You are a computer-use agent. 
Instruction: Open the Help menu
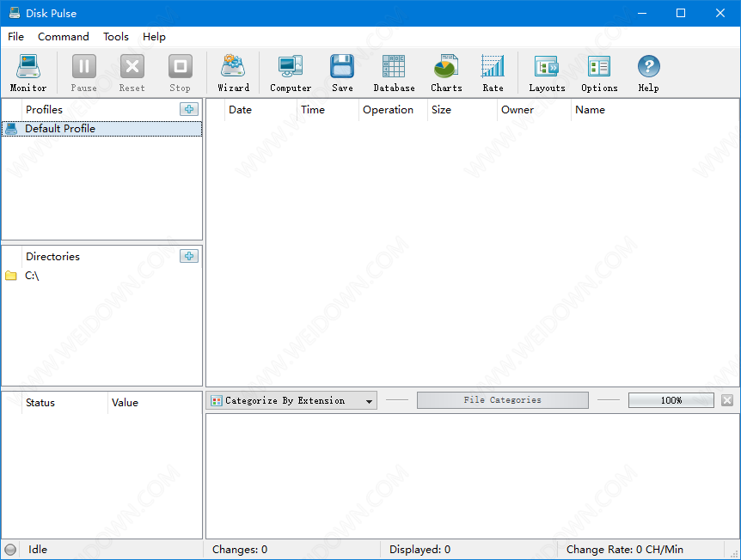[x=154, y=37]
